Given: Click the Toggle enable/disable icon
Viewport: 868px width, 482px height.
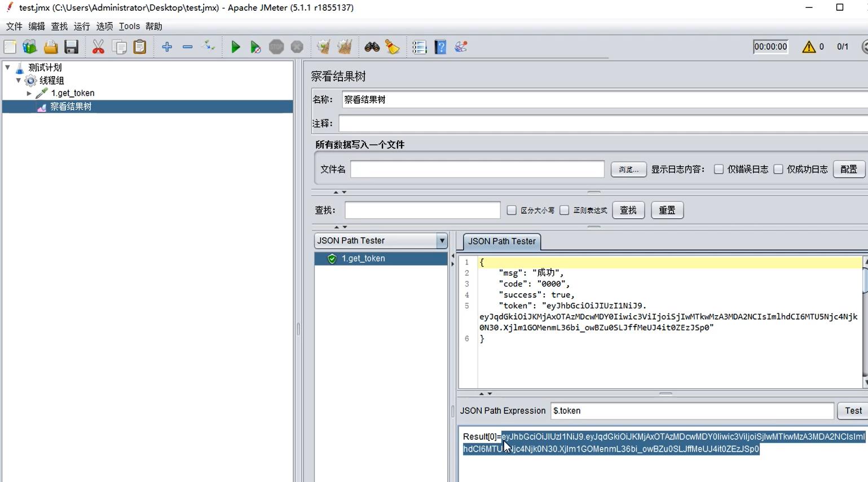Looking at the screenshot, I should 208,46.
